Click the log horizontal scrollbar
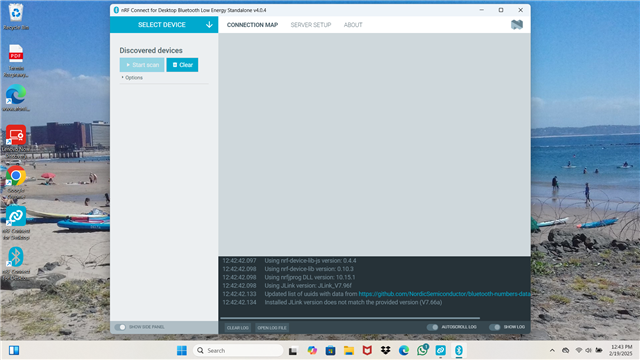This screenshot has height=360, width=640. [x=350, y=318]
